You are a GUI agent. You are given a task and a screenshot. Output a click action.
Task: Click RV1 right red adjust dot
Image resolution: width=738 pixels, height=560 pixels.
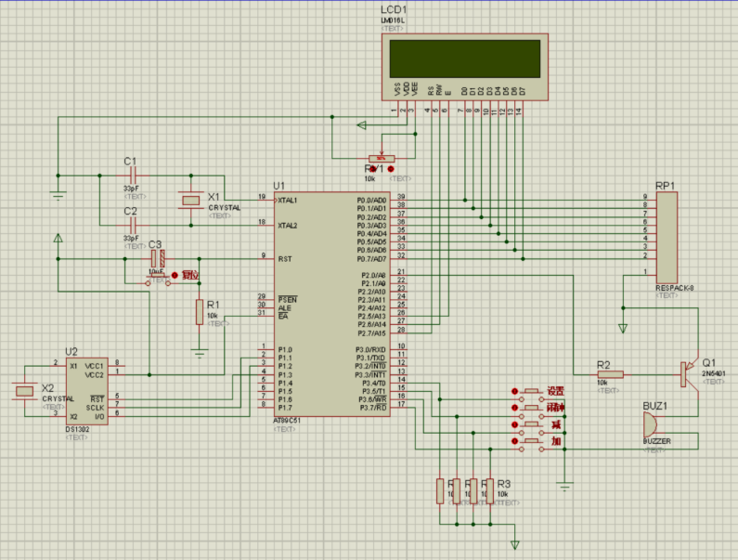click(391, 169)
